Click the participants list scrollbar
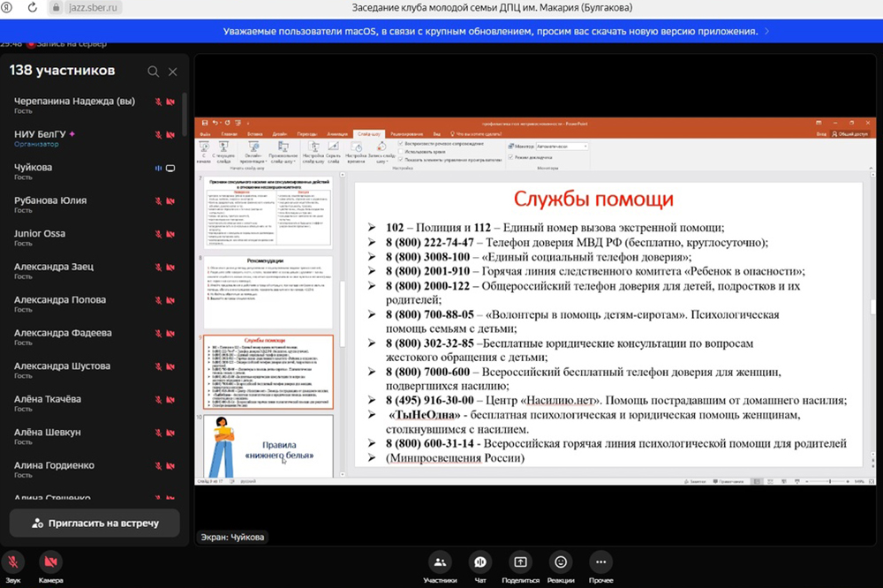This screenshot has width=883, height=588. 185,115
